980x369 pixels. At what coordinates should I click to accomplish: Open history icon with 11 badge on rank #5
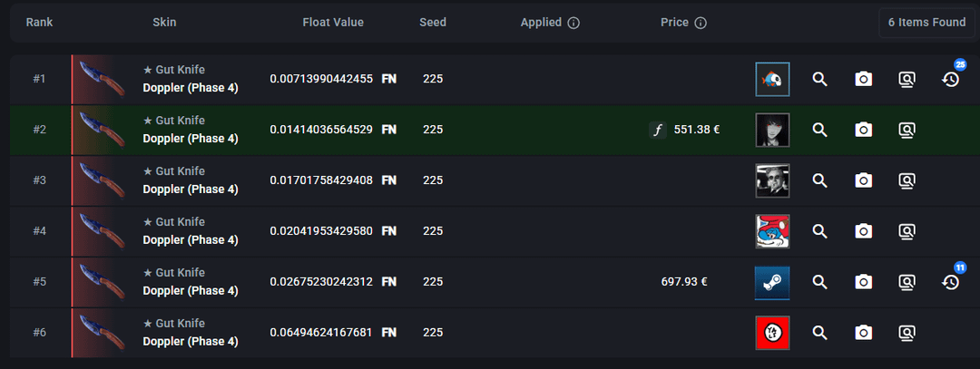[x=951, y=282]
